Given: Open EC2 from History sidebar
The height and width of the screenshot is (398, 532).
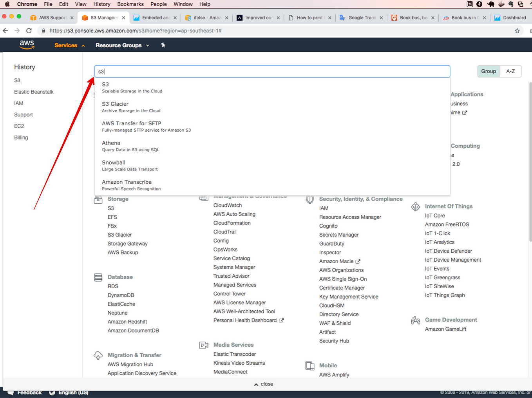Looking at the screenshot, I should 19,126.
